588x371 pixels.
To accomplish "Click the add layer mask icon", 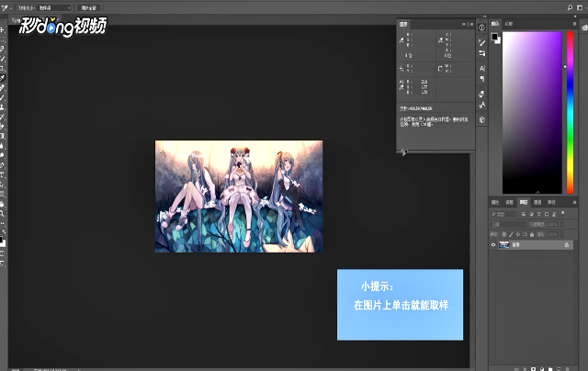I will 533,369.
